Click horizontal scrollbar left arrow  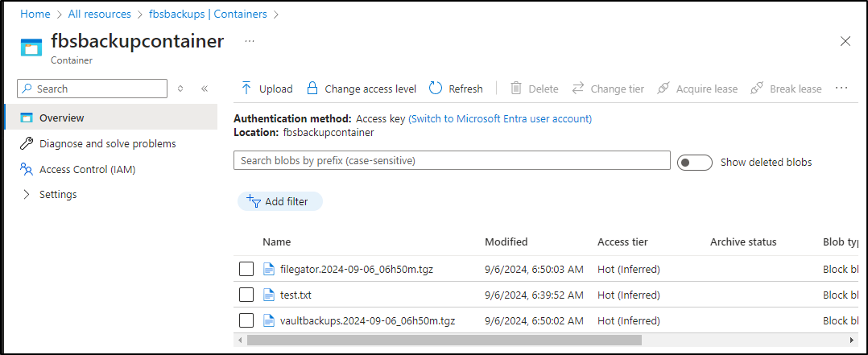(x=240, y=340)
